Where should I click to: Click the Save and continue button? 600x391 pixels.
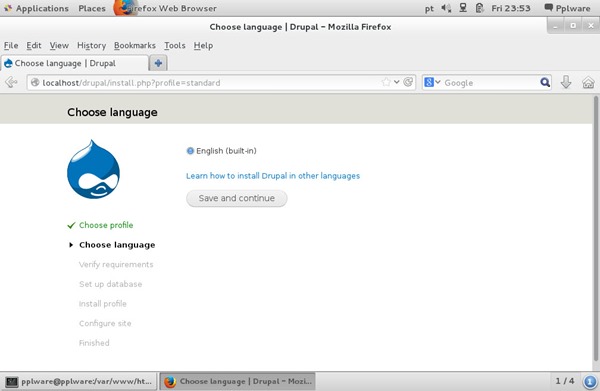[x=236, y=198]
